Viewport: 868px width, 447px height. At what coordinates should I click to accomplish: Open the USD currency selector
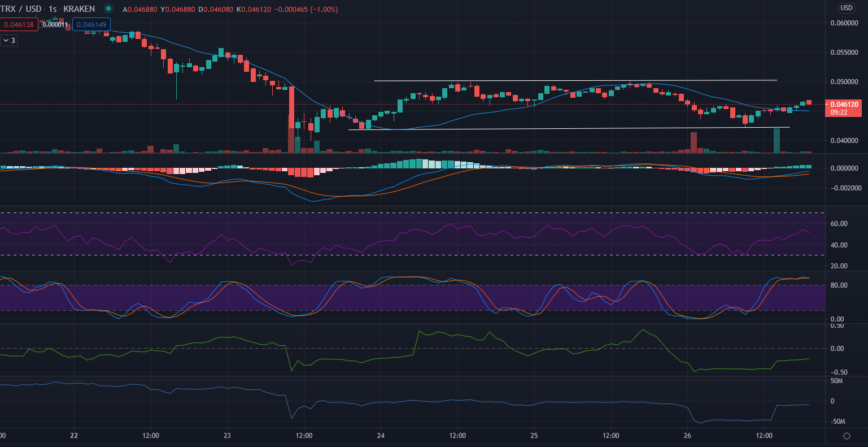tap(846, 8)
